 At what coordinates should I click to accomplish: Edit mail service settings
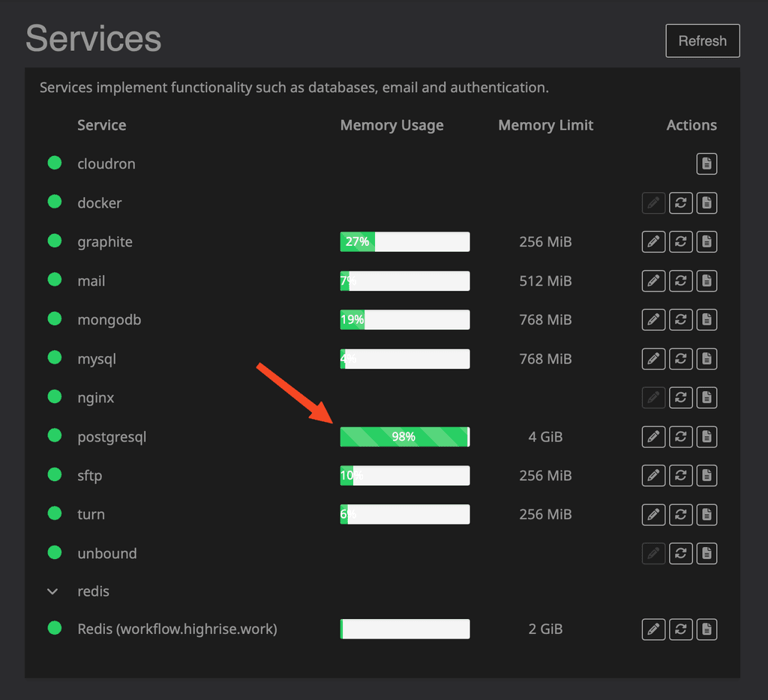653,281
